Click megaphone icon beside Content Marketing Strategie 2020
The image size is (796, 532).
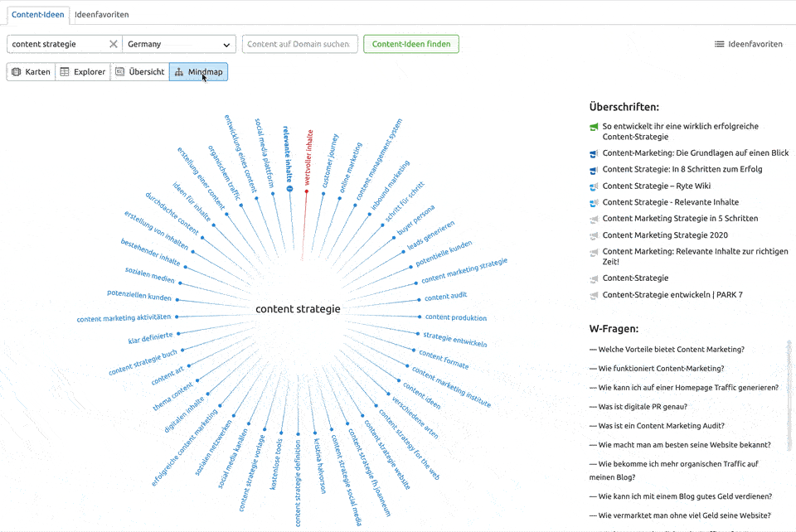click(x=594, y=235)
